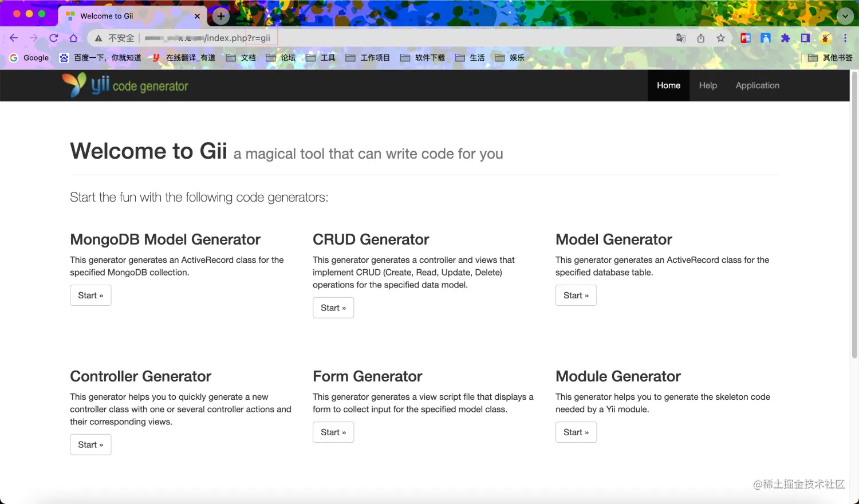
Task: Open the 其他书签 folder
Action: (x=830, y=58)
